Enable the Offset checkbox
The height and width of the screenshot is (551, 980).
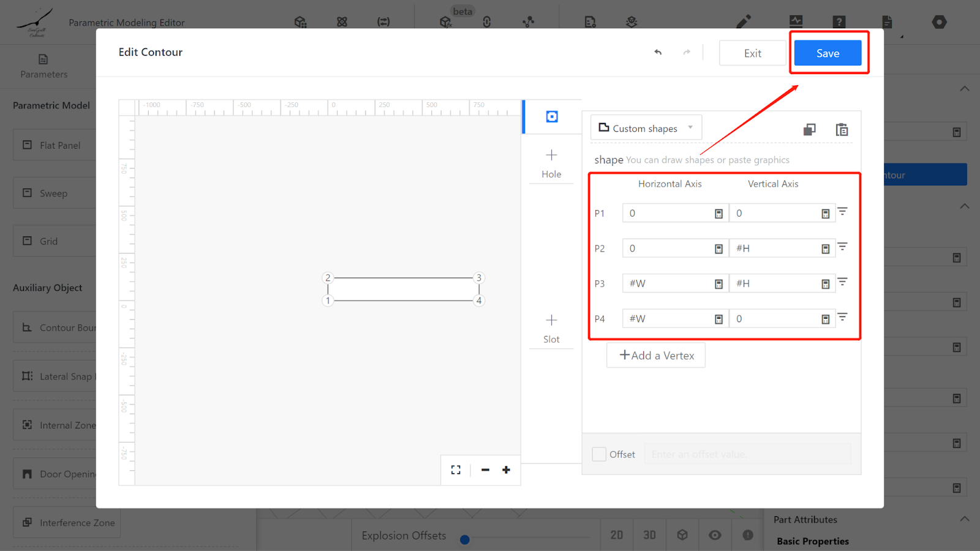599,454
